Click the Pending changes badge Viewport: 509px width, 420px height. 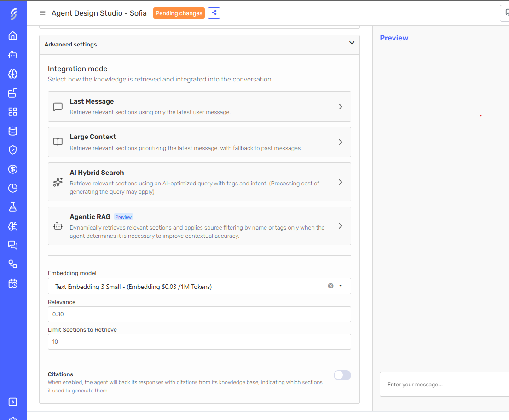(179, 13)
